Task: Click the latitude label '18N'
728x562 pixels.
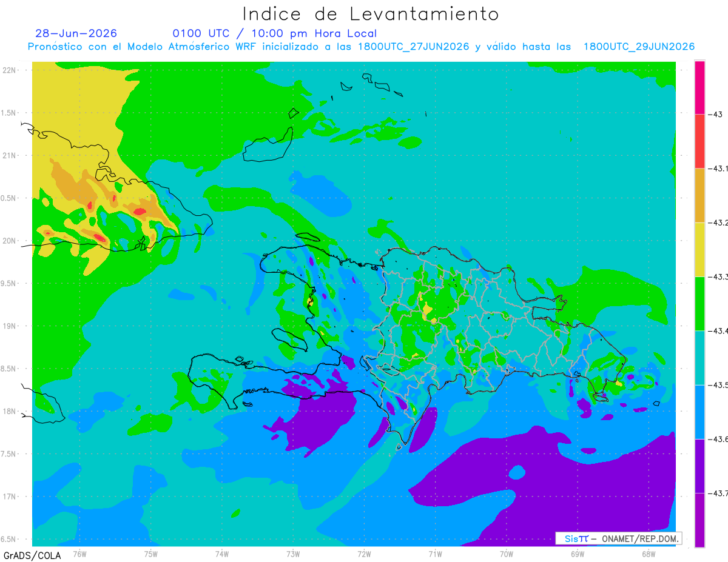Action: coord(9,411)
